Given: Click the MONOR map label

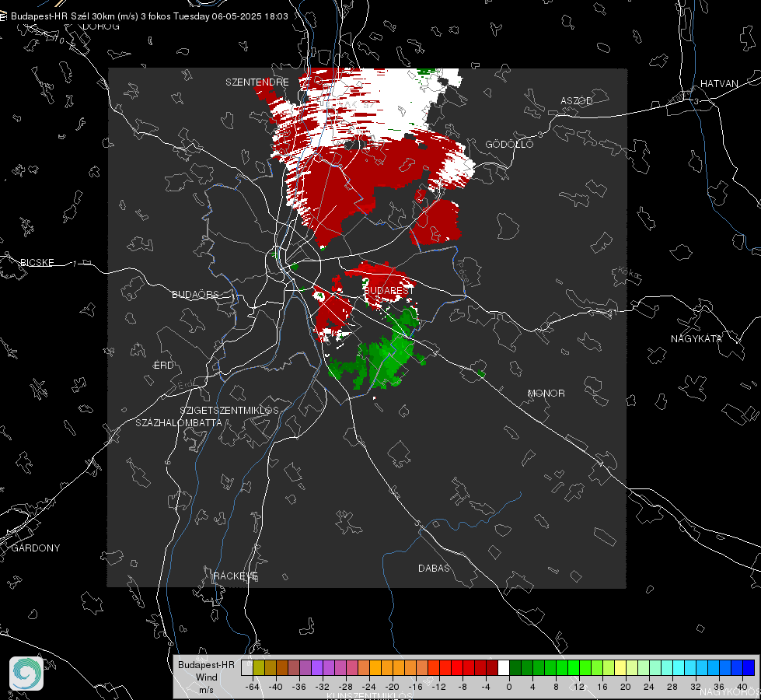Looking at the screenshot, I should pos(546,393).
